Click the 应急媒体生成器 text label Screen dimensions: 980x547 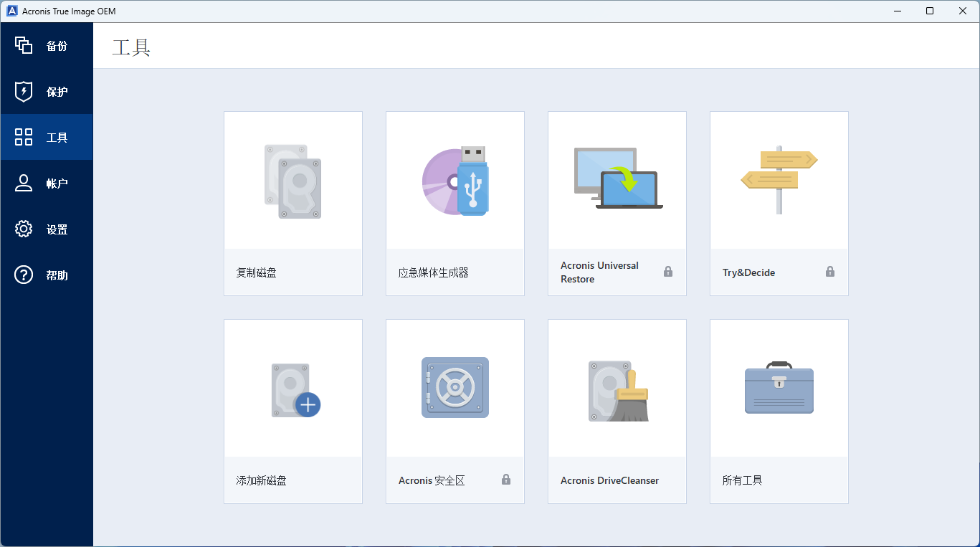tap(433, 272)
